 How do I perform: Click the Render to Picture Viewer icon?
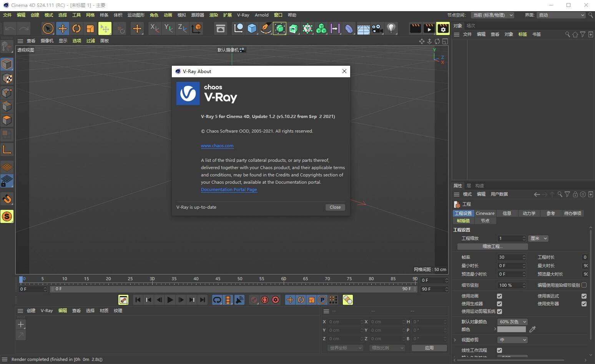[429, 28]
